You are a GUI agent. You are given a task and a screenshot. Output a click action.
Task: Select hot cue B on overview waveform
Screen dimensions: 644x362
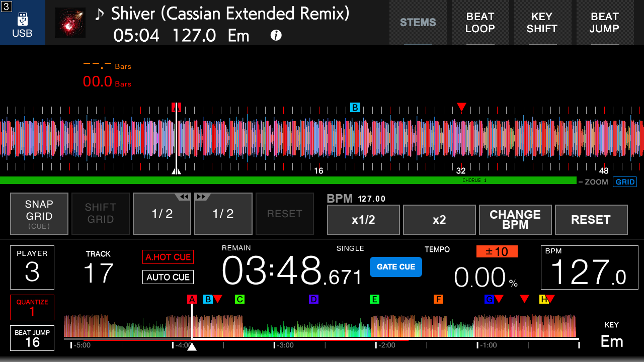(208, 299)
